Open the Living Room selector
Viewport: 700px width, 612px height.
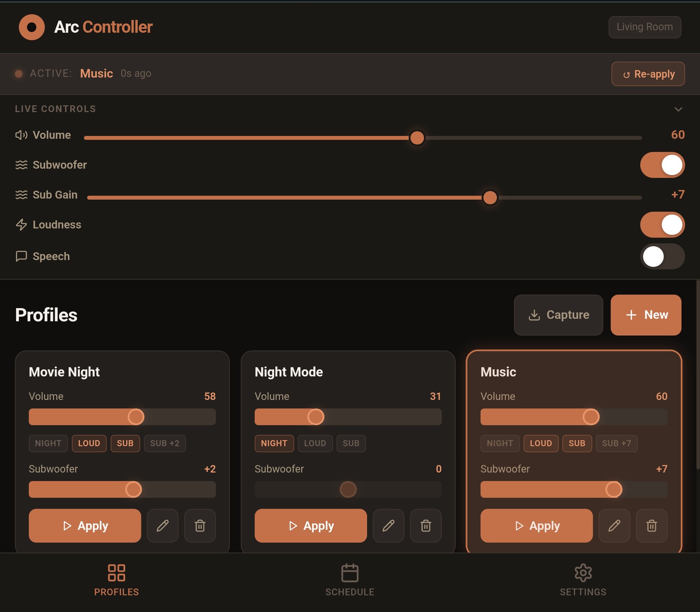[x=645, y=27]
